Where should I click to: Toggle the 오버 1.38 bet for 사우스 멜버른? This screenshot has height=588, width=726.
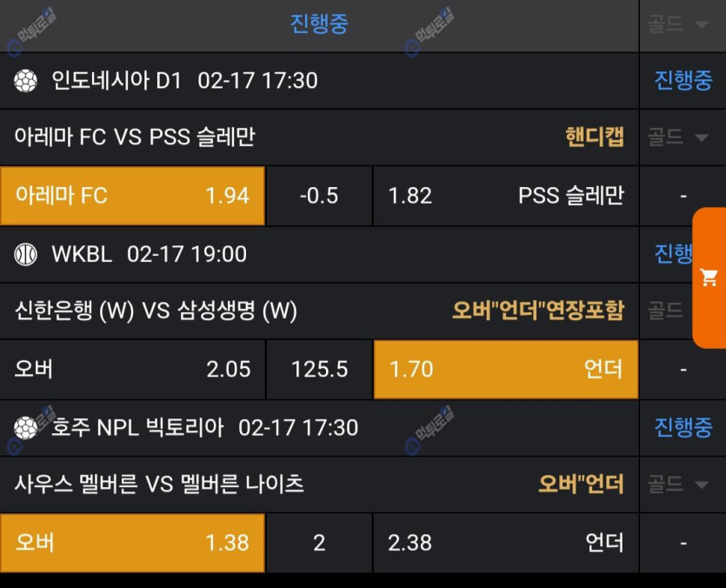click(132, 542)
